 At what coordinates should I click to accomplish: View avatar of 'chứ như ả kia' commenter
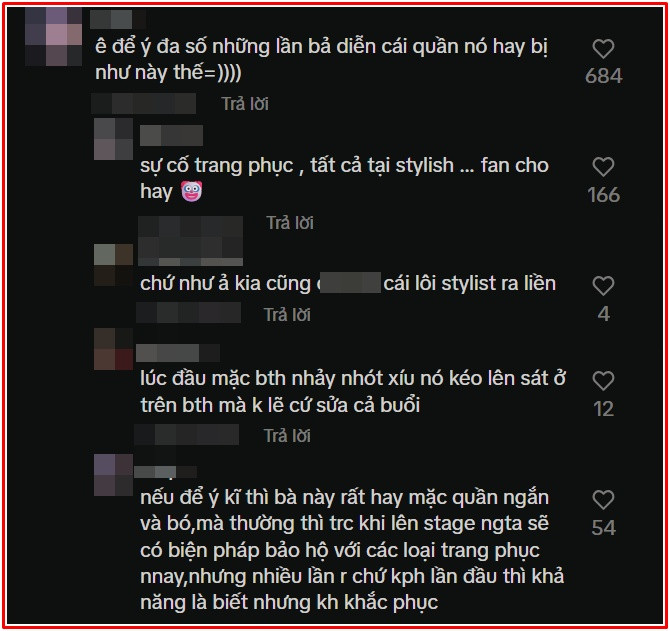[113, 265]
